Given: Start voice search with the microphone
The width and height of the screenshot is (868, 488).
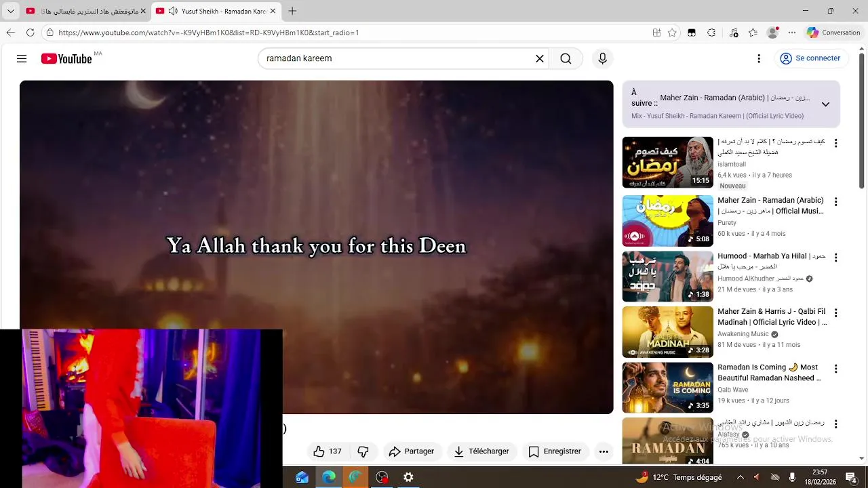Looking at the screenshot, I should (x=602, y=59).
